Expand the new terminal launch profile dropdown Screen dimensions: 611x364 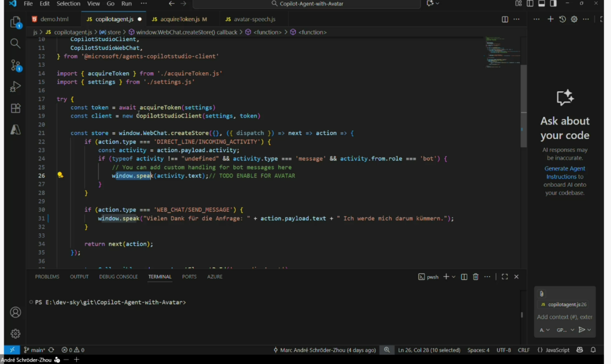(453, 277)
